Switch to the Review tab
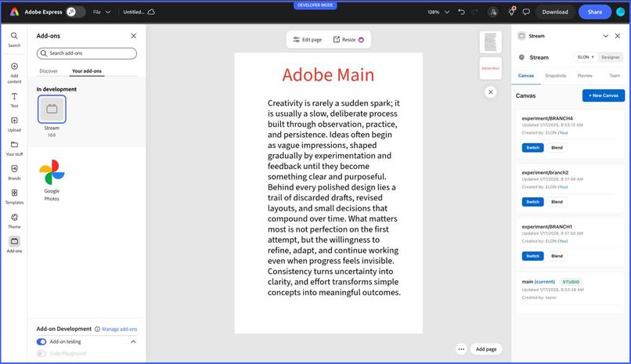 click(585, 76)
